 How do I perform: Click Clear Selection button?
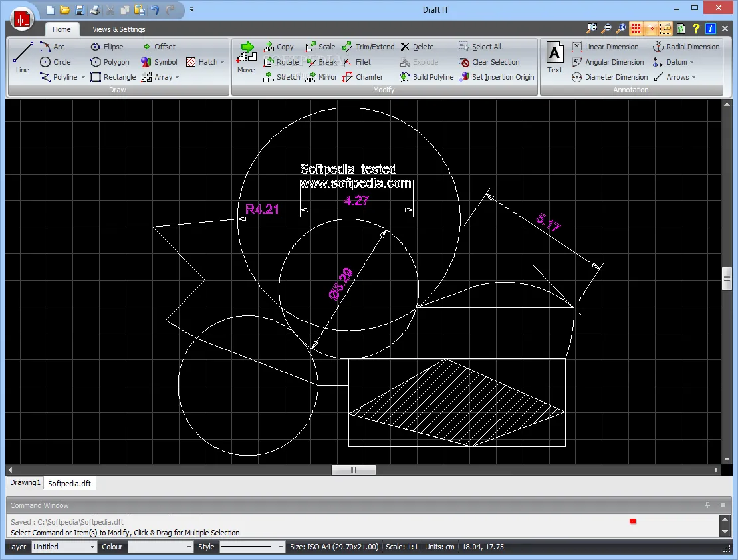(x=489, y=62)
